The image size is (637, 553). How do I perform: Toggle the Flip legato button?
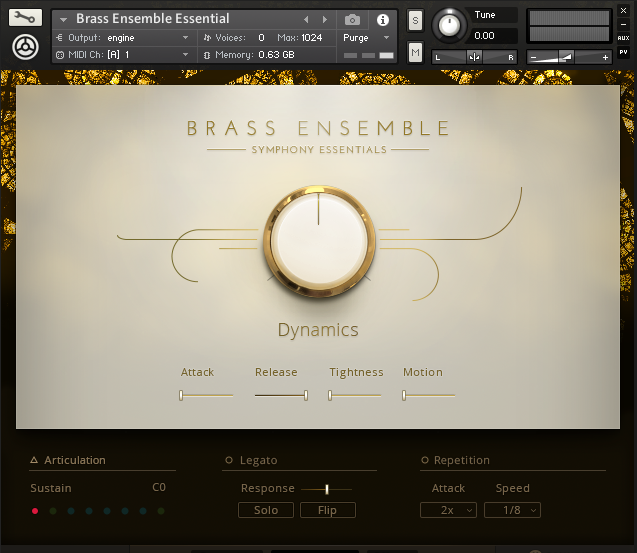tap(327, 510)
